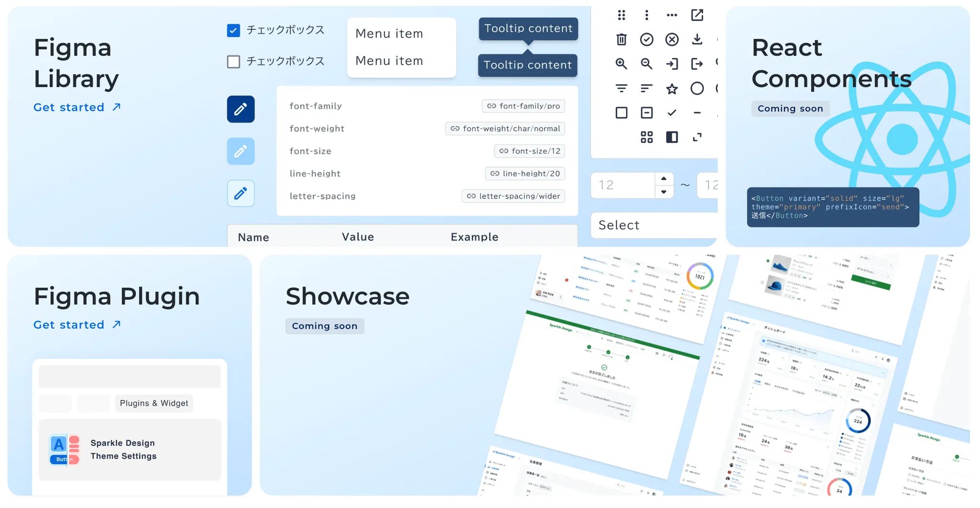The image size is (980, 508).
Task: Click the Name column header
Action: click(254, 237)
